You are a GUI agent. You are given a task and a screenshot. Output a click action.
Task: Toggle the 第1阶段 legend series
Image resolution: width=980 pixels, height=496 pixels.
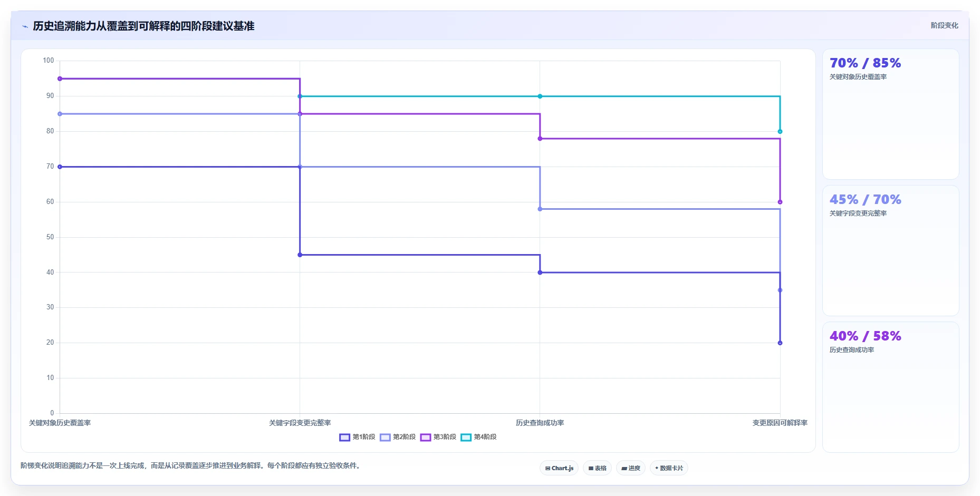357,437
